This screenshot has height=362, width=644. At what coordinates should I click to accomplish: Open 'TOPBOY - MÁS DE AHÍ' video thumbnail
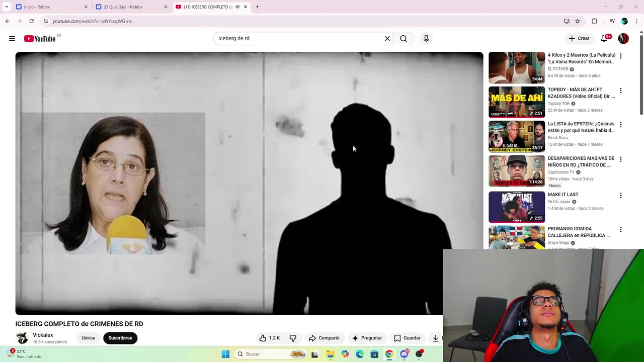coord(516,102)
